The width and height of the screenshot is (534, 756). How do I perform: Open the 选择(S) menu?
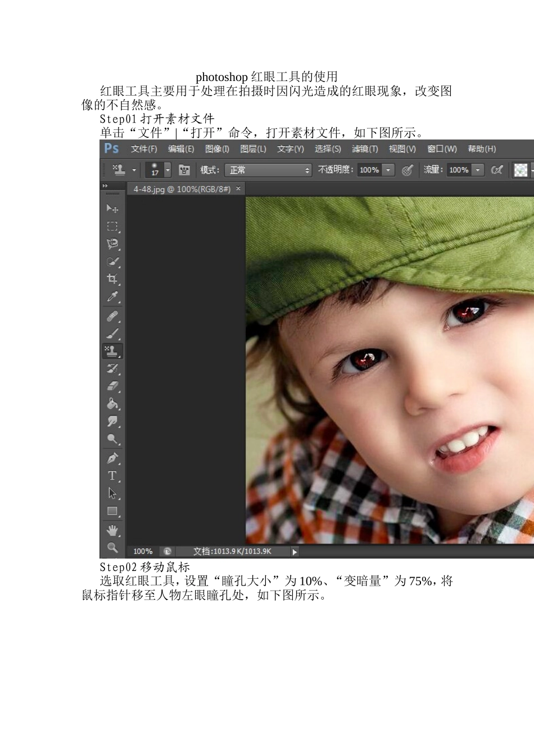click(x=328, y=149)
